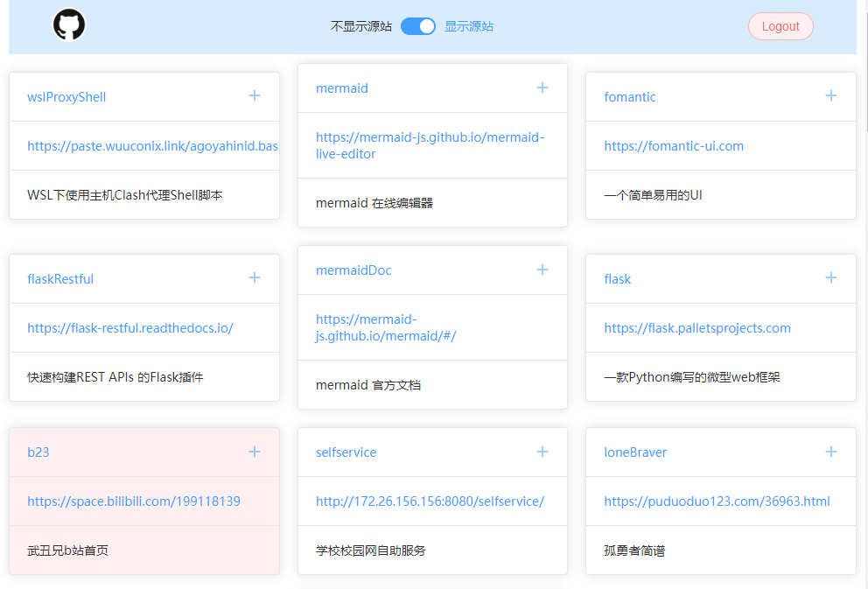
Task: Visit the 172.26.156.156:8080/selfservice URL
Action: (430, 501)
